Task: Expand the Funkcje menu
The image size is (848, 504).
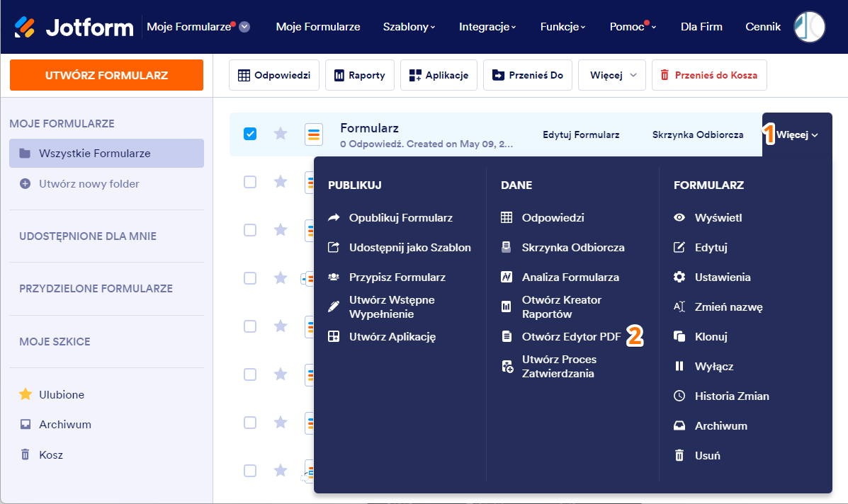Action: coord(562,26)
